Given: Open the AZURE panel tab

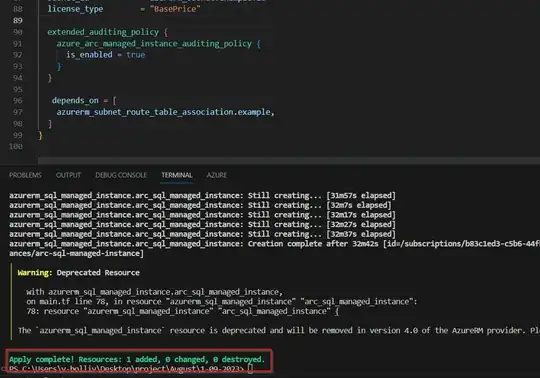Looking at the screenshot, I should (x=217, y=175).
